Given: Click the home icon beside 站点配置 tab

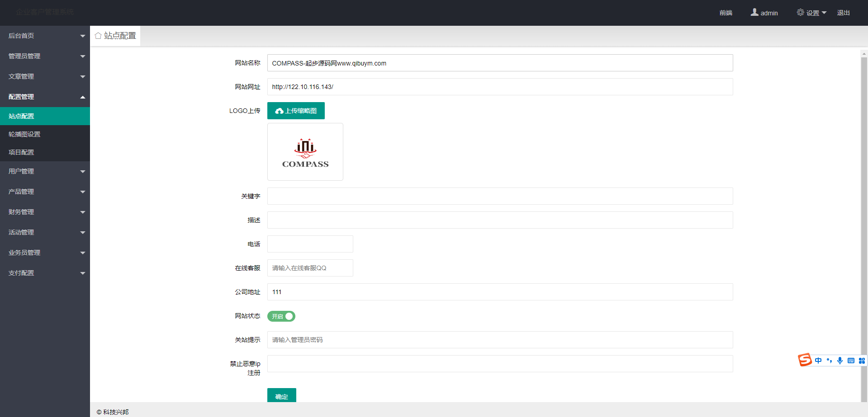Looking at the screenshot, I should 98,36.
